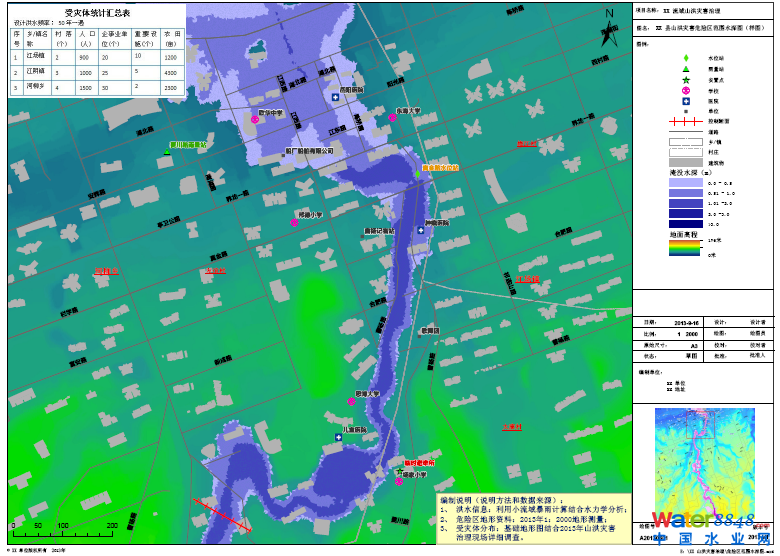Select the magenta school symbol in legend
Screen dimensions: 780x556
685,91
